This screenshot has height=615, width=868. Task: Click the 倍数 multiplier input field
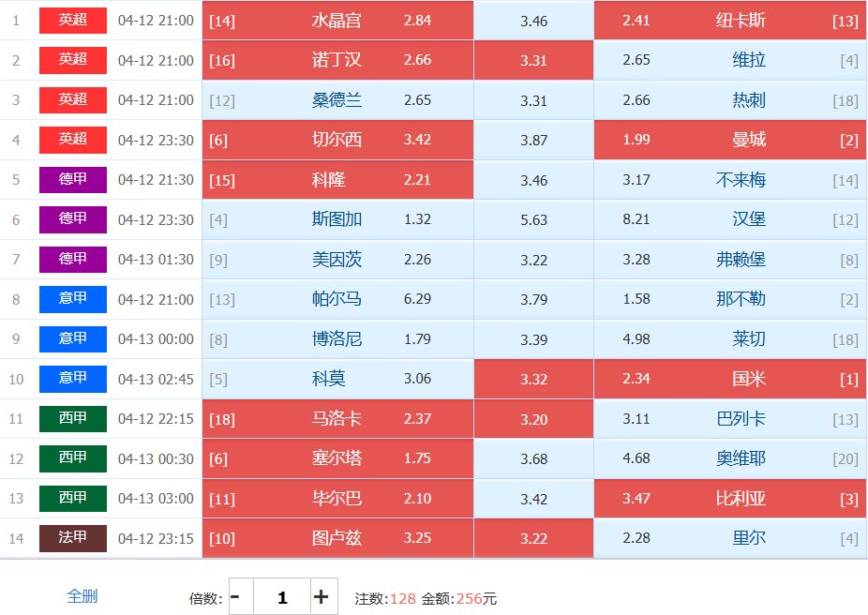281,596
